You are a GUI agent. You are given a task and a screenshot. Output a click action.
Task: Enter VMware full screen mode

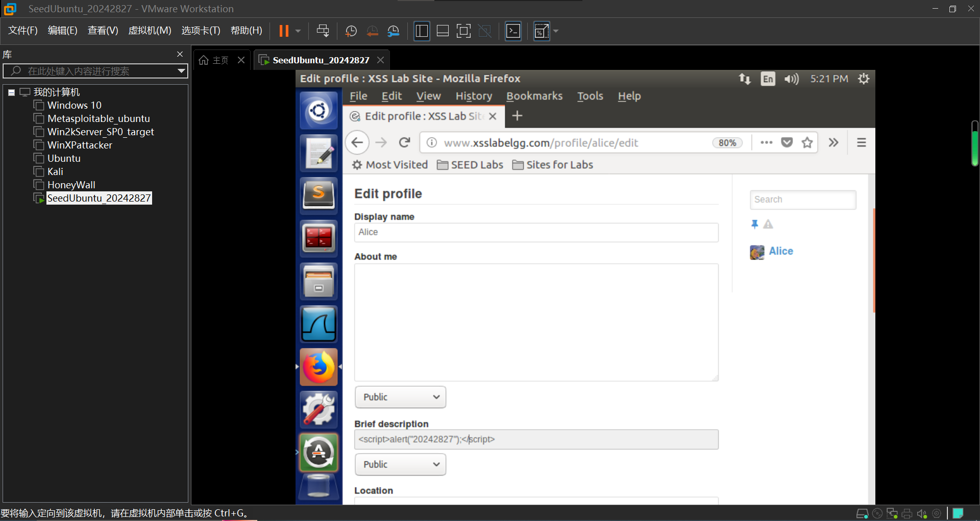[x=463, y=31]
